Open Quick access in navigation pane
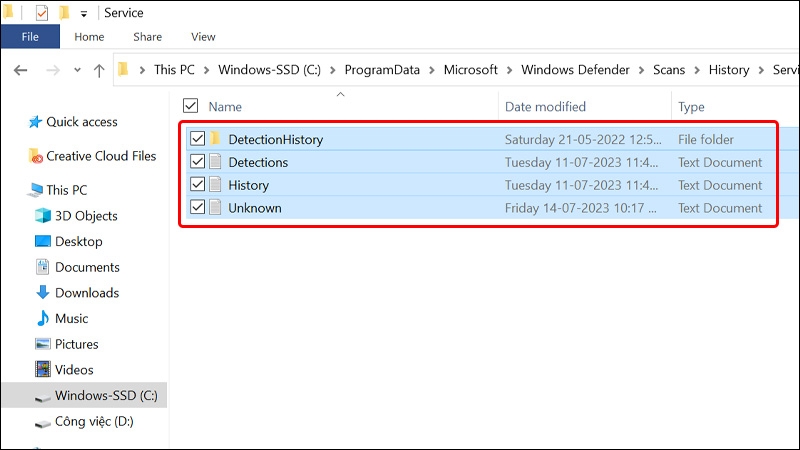This screenshot has height=450, width=800. click(x=82, y=122)
